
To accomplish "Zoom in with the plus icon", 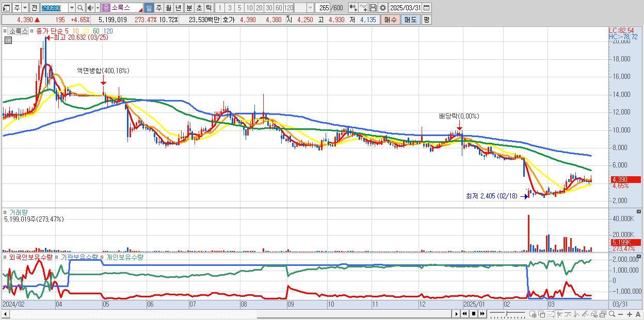I will (630, 314).
